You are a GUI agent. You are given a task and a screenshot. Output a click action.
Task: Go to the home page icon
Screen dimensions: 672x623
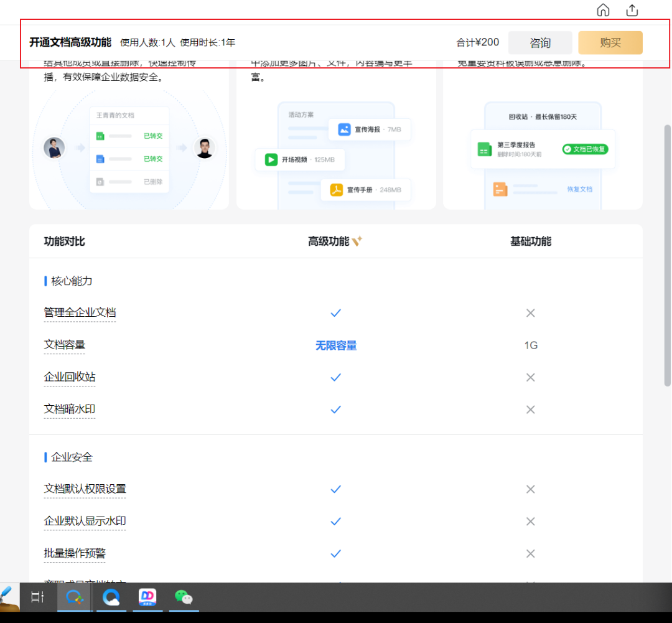coord(603,10)
